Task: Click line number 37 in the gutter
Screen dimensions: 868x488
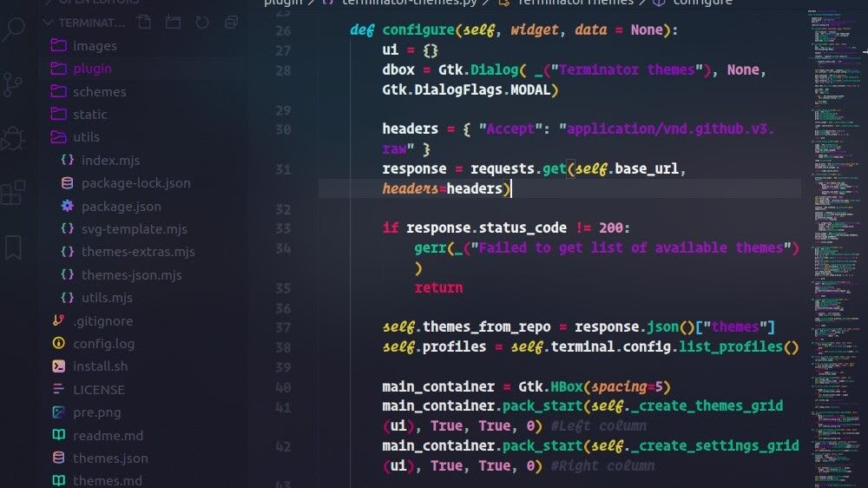Action: pos(283,328)
